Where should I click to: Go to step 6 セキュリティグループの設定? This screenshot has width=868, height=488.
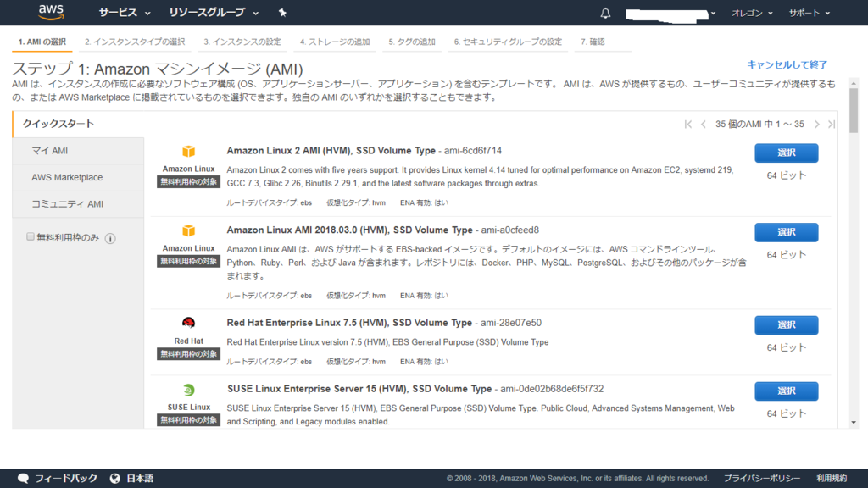(508, 42)
